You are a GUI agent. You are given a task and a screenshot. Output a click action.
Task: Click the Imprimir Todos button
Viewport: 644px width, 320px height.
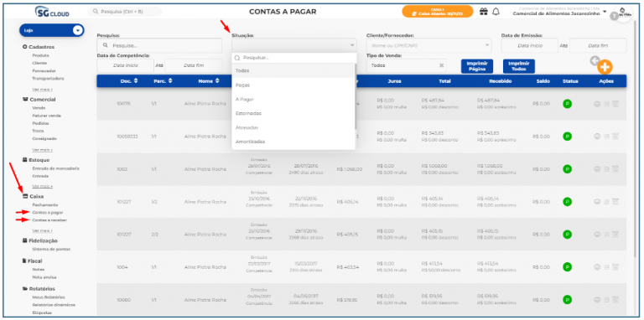(x=519, y=66)
